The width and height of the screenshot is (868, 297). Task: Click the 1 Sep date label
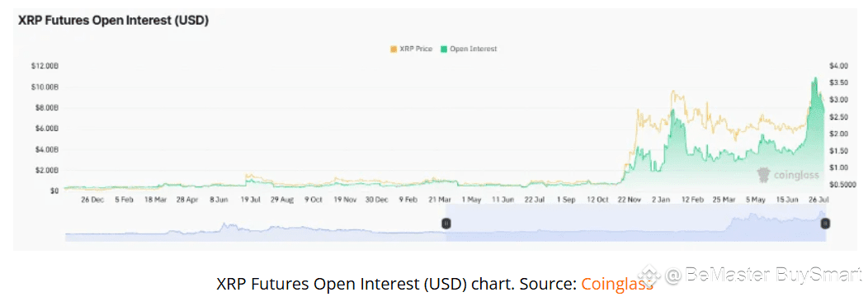pyautogui.click(x=566, y=199)
